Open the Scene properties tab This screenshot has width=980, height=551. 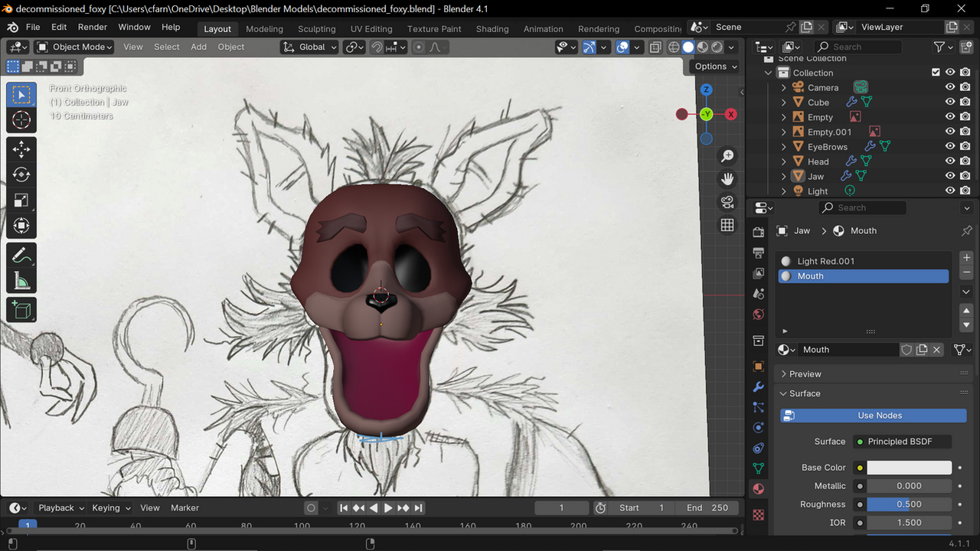click(x=759, y=294)
